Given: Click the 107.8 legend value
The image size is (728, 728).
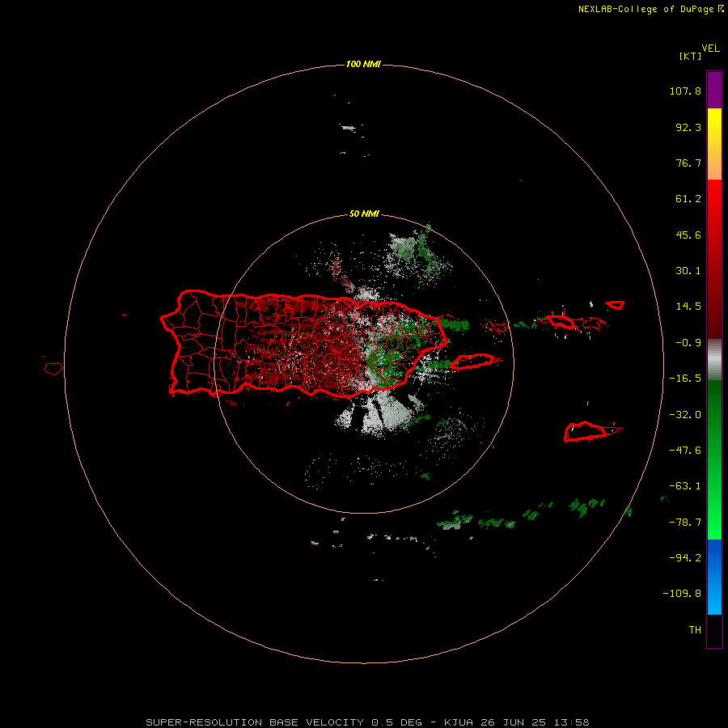Looking at the screenshot, I should pyautogui.click(x=685, y=91).
